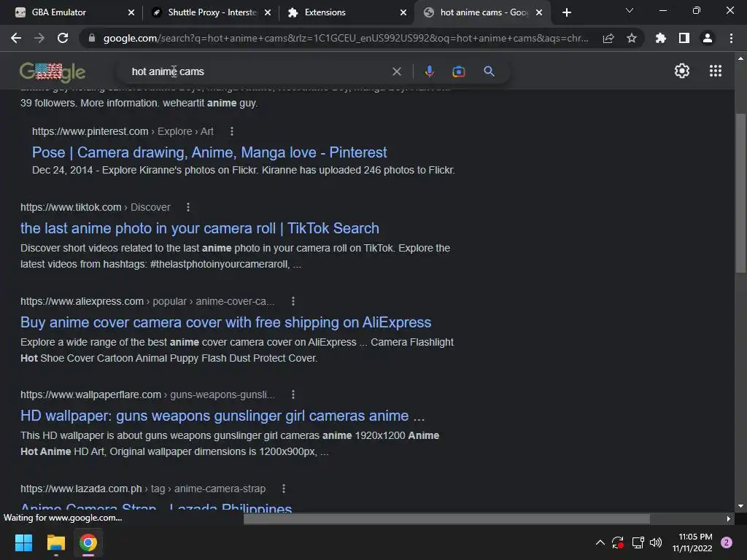The image size is (747, 560).
Task: Switch to Extensions tab
Action: coord(347,12)
